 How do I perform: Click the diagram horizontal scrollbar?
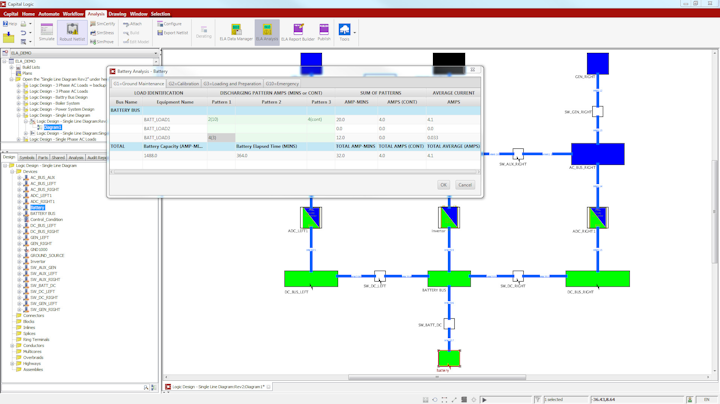click(x=436, y=377)
